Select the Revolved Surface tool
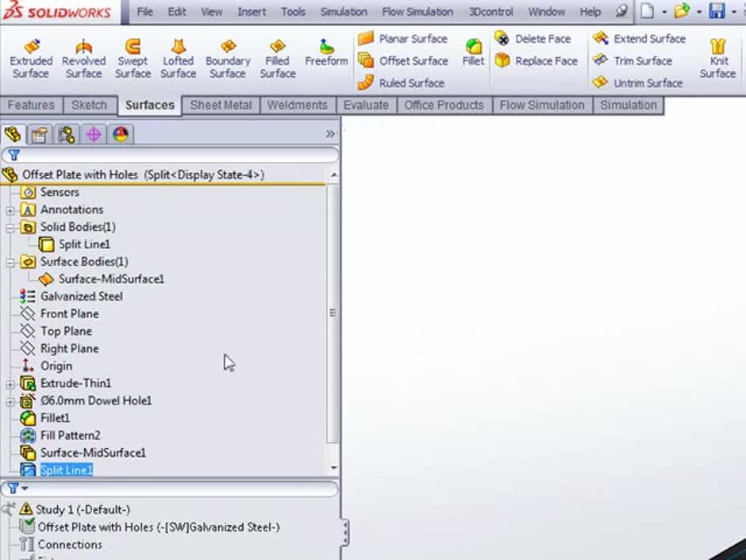The height and width of the screenshot is (560, 746). (x=83, y=59)
